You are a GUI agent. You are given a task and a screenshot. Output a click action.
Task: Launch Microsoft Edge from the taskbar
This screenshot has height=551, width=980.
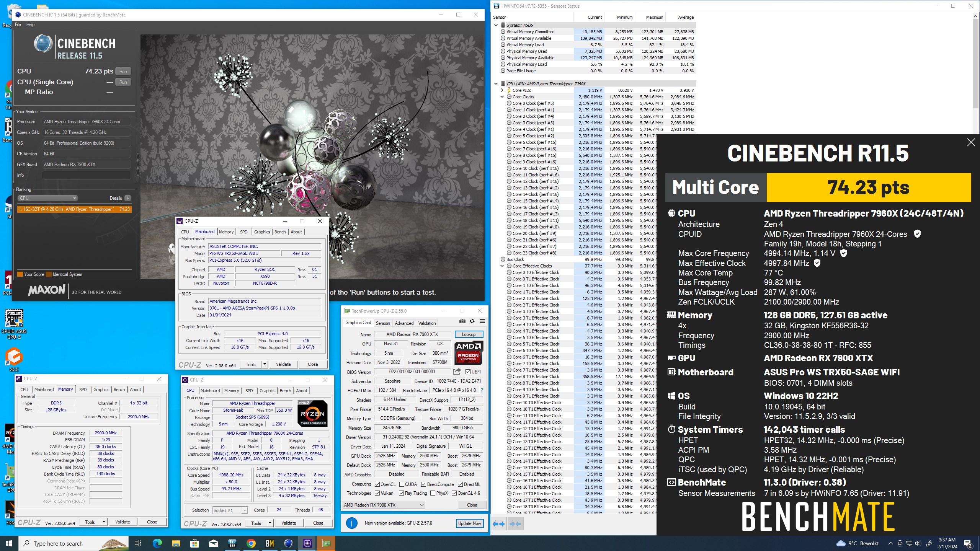[x=157, y=543]
